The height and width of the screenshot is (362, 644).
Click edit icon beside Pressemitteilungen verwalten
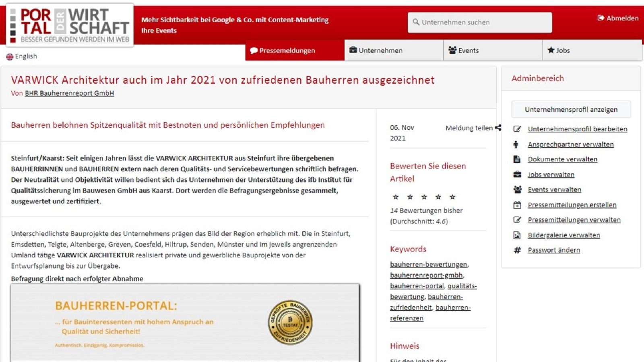tap(517, 220)
